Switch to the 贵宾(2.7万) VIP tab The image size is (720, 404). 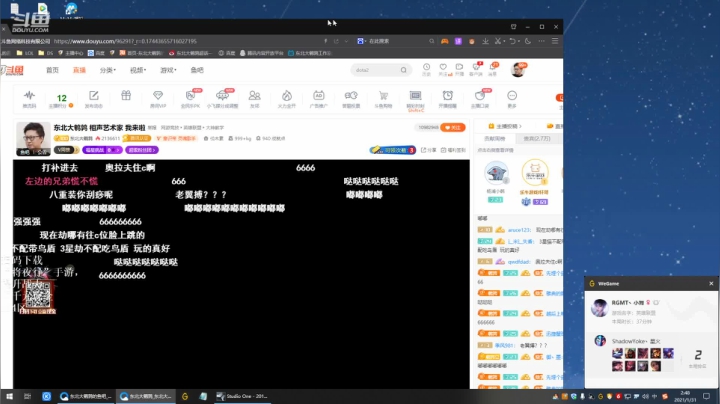pos(537,138)
